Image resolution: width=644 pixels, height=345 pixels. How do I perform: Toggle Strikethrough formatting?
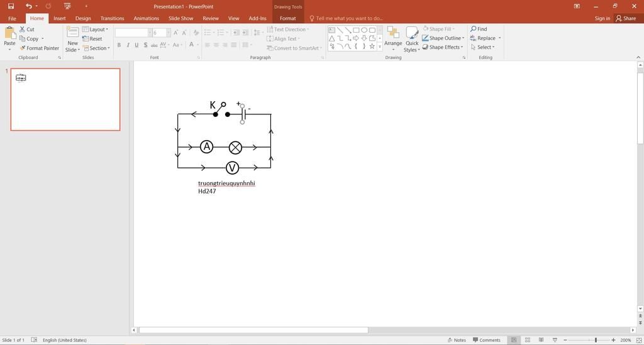pyautogui.click(x=154, y=45)
